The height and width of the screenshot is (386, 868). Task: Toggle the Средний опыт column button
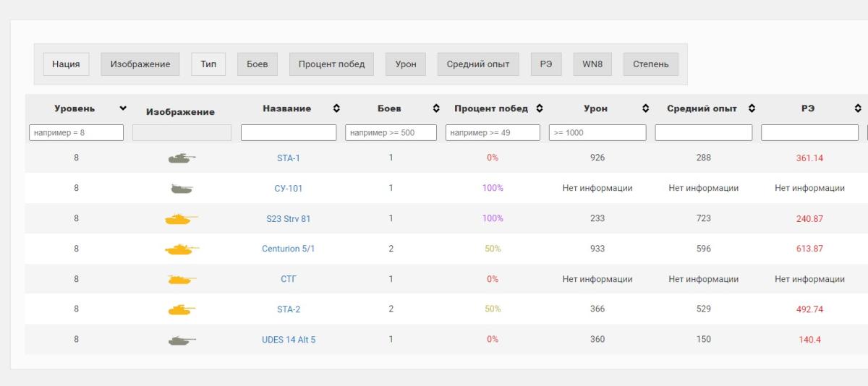(478, 64)
